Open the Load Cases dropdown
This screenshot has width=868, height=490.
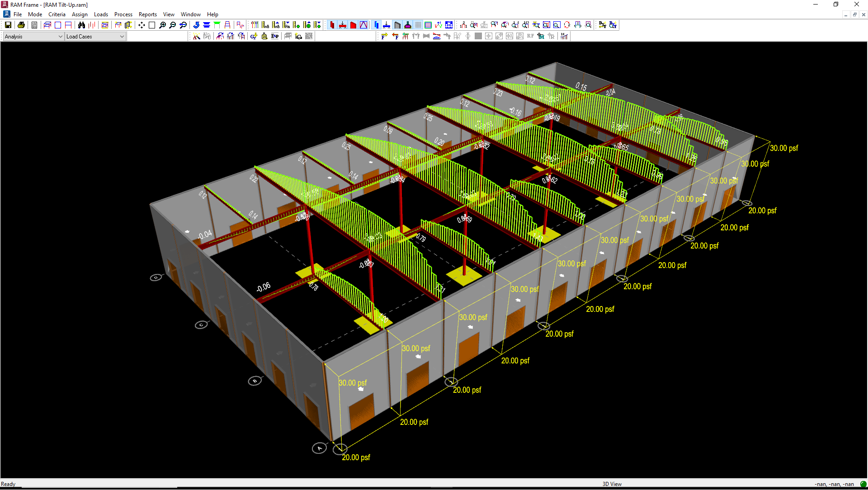click(95, 37)
